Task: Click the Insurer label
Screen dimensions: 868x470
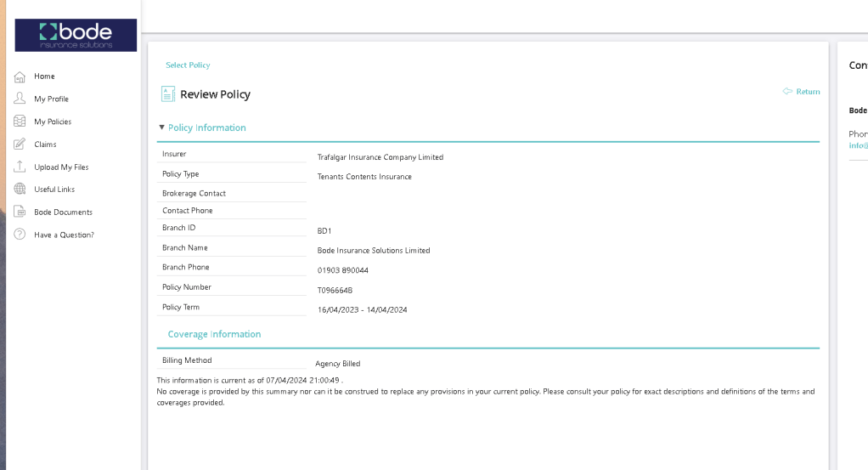Action: (x=174, y=154)
